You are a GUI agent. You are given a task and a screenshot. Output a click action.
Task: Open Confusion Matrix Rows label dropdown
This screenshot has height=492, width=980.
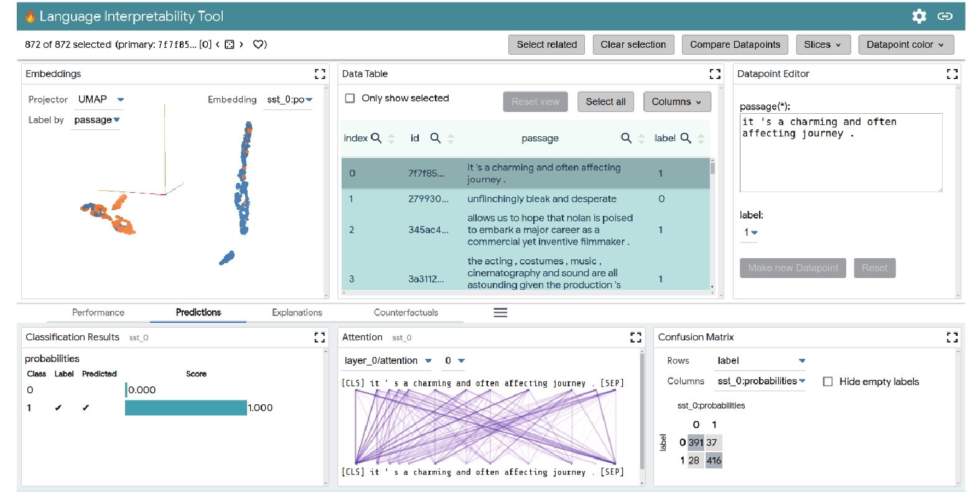point(761,361)
